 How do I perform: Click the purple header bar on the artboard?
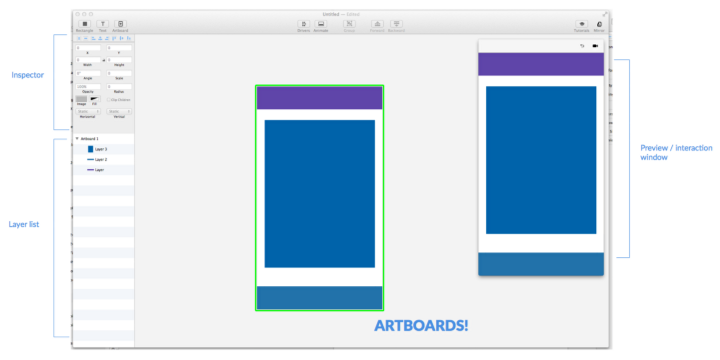click(320, 98)
